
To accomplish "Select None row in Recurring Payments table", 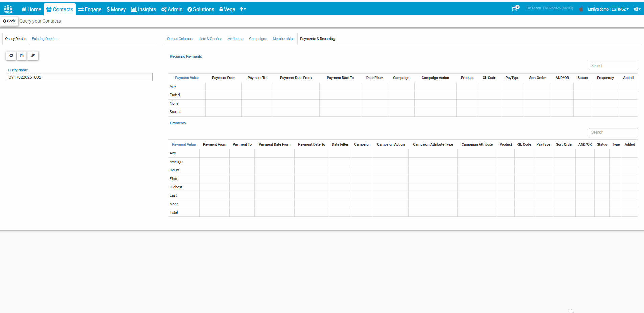I will point(402,104).
